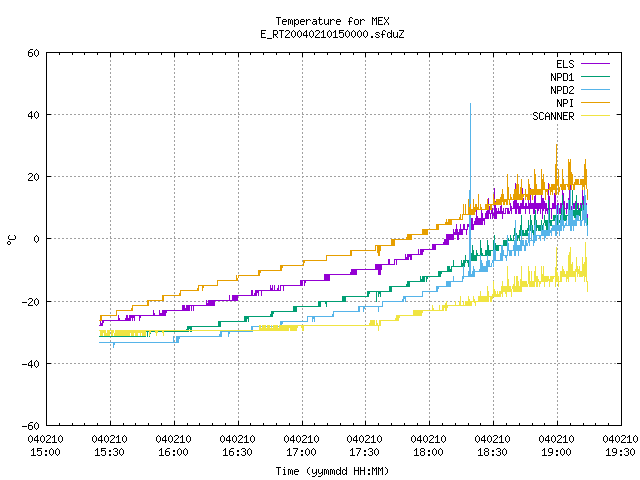Click the y-axis value -60
This screenshot has height=480, width=640.
coord(31,426)
